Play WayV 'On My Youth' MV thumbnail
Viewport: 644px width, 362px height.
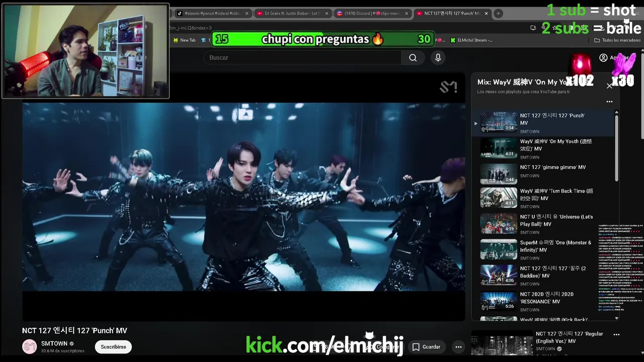499,148
